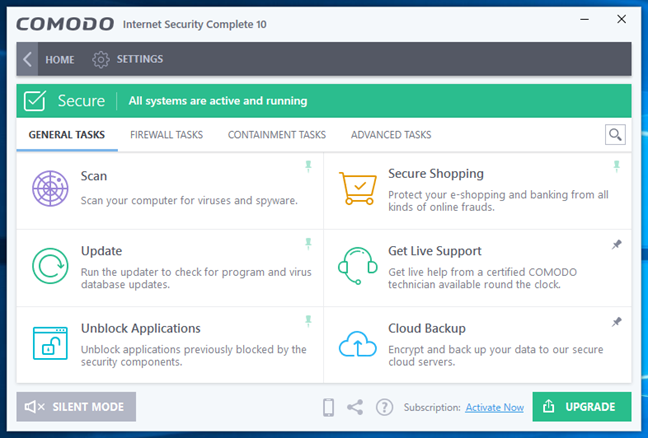This screenshot has width=648, height=438.
Task: Click the green UPGRADE button
Action: [x=582, y=407]
